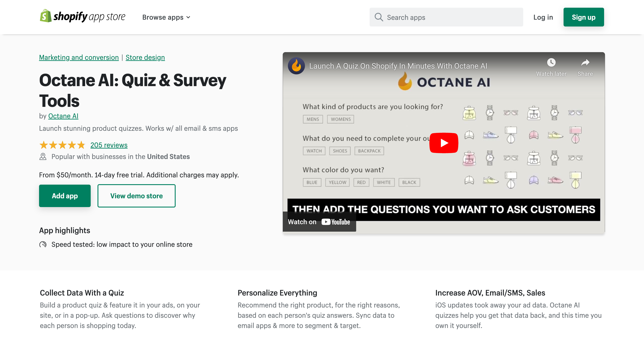644x356 pixels.
Task: Click the search magnifying glass icon
Action: (x=378, y=17)
